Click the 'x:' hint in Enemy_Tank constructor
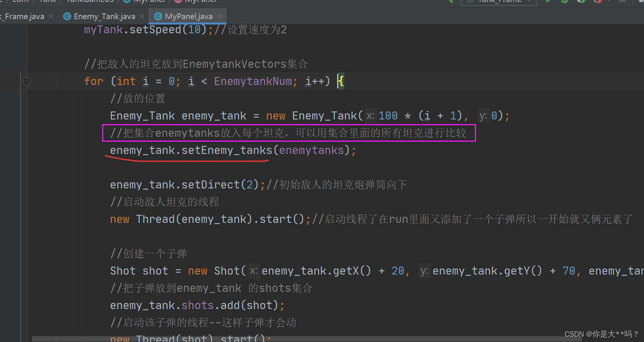644x342 pixels. (370, 116)
